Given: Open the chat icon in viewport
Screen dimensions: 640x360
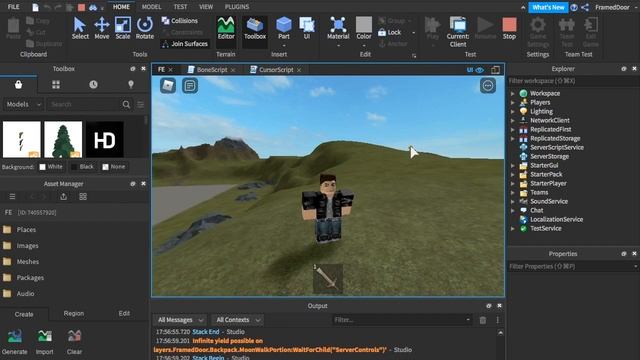Looking at the screenshot, I should [190, 85].
